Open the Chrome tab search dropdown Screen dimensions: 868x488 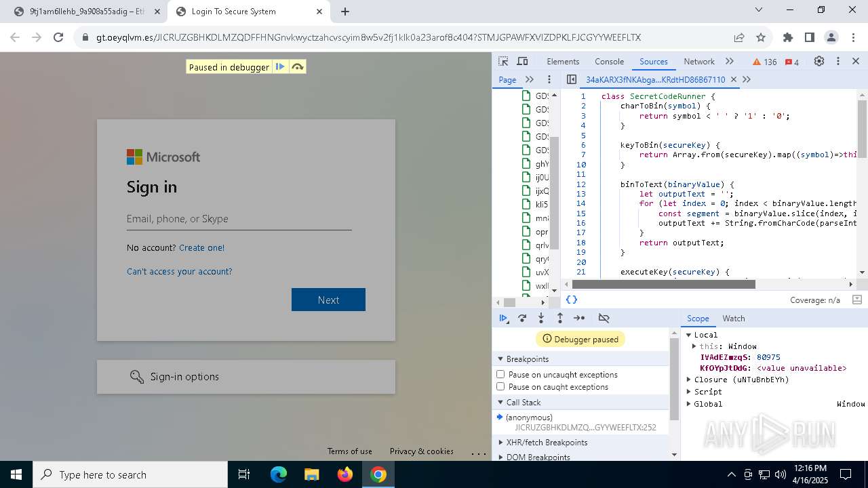pyautogui.click(x=759, y=10)
